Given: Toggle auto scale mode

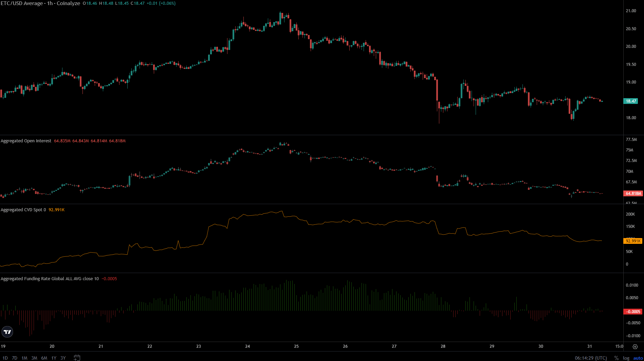Looking at the screenshot, I should [x=638, y=358].
